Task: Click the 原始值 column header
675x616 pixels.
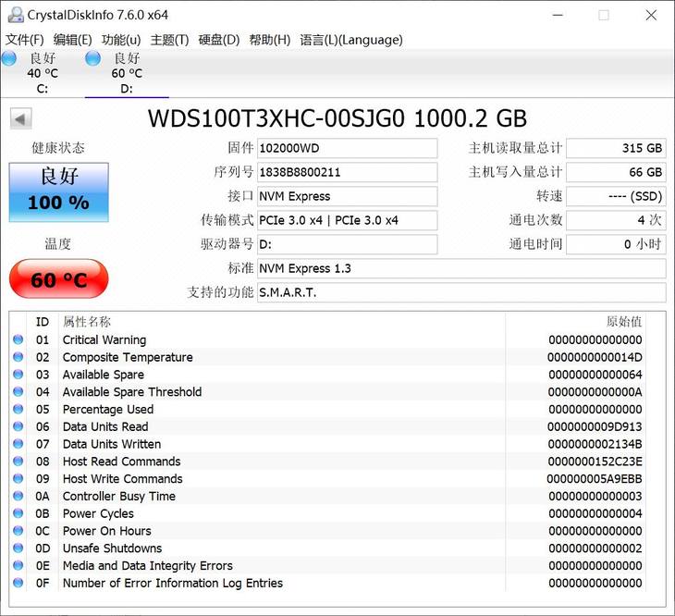Action: pos(624,322)
